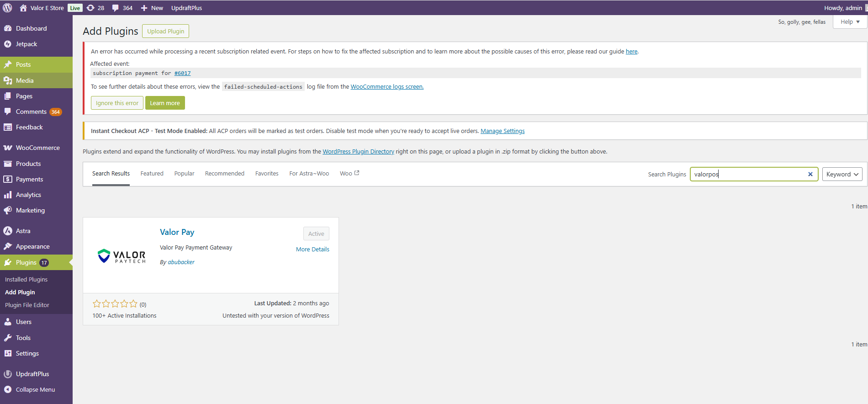Open the comments bubble icon showing 364
868x404 pixels.
point(116,8)
